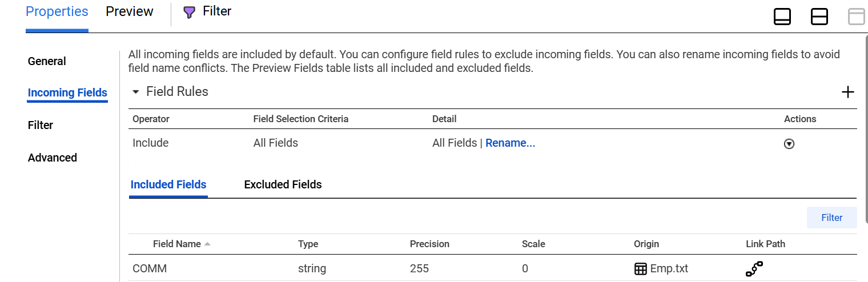Viewport: 868px width, 282px height.
Task: Switch to split panel layout icon
Action: point(819,17)
